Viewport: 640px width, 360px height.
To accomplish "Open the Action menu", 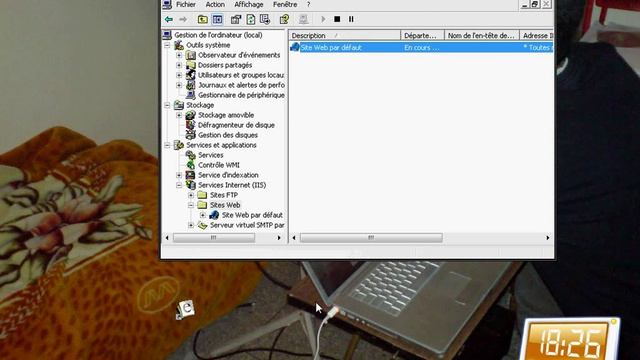I will [x=215, y=4].
